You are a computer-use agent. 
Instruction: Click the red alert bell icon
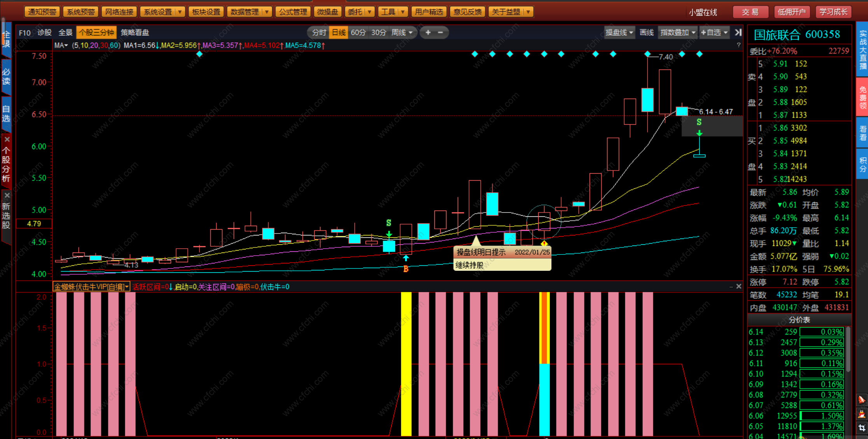click(x=861, y=400)
